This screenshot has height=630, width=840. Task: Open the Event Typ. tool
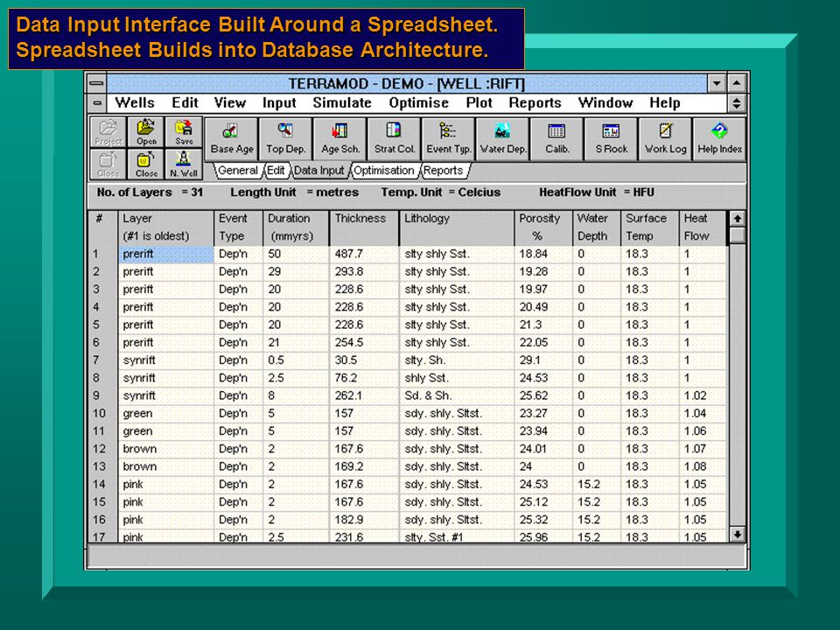click(448, 139)
